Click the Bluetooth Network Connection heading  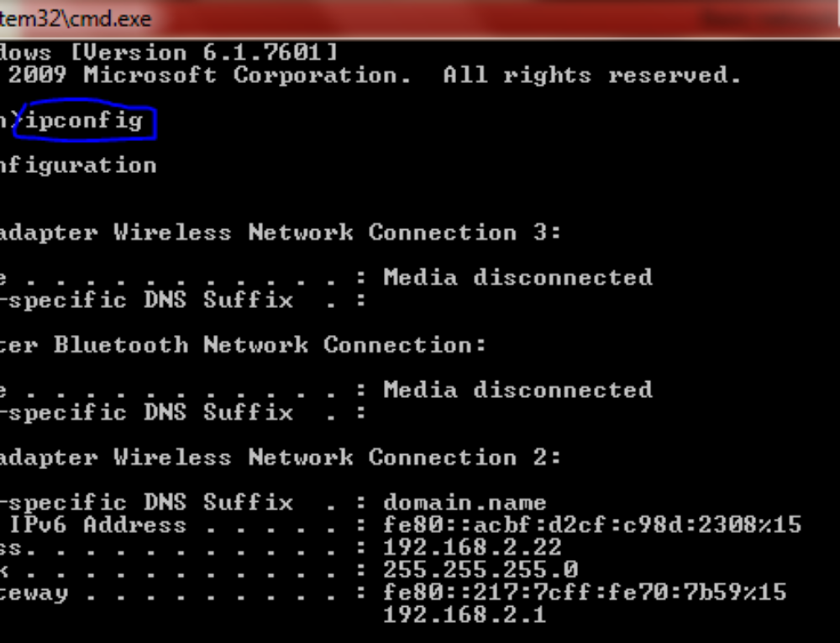(270, 345)
